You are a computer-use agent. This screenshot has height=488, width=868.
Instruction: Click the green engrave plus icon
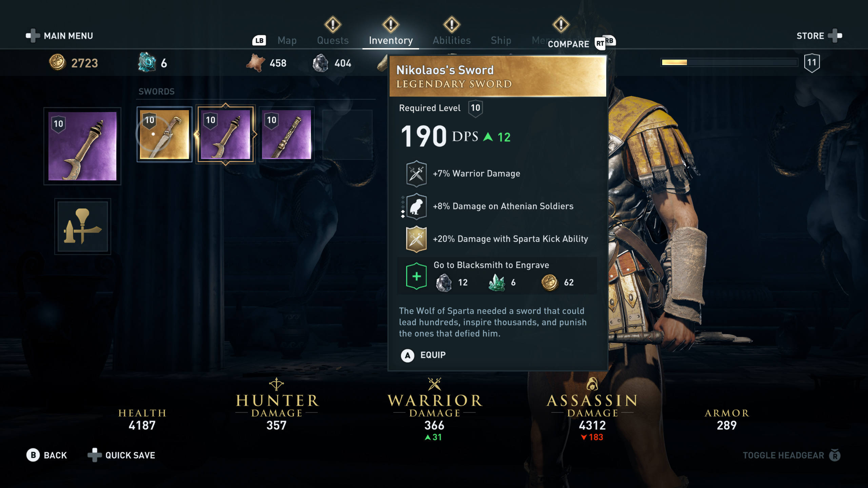point(416,276)
